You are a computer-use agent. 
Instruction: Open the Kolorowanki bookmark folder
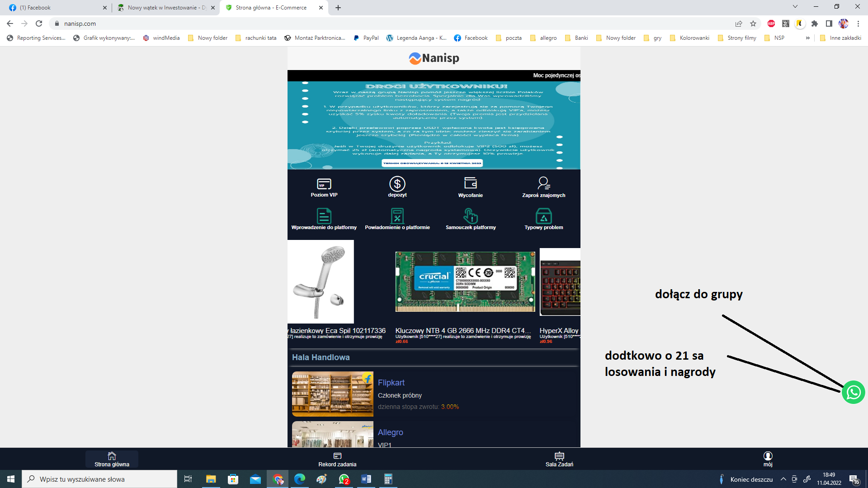[690, 38]
